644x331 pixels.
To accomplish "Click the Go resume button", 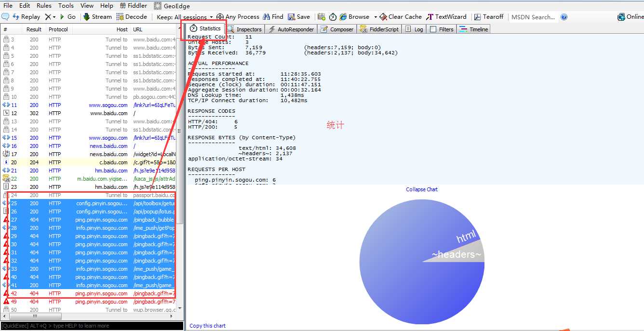I will pyautogui.click(x=67, y=17).
